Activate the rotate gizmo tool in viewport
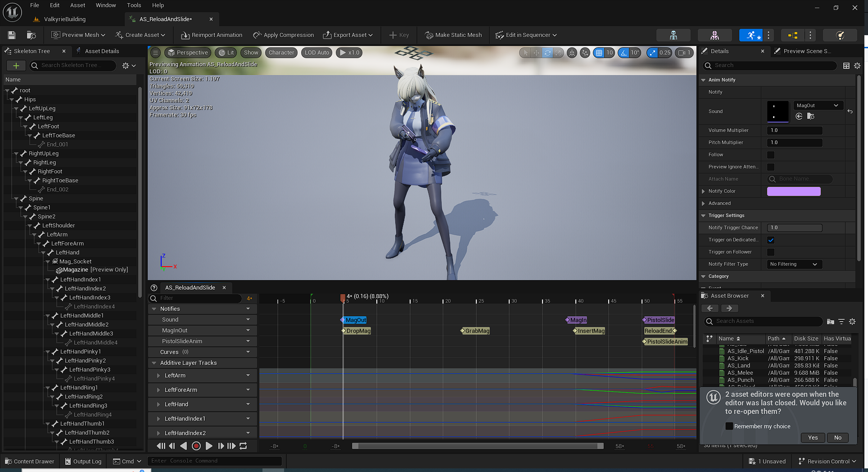Image resolution: width=868 pixels, height=472 pixels. tap(547, 53)
